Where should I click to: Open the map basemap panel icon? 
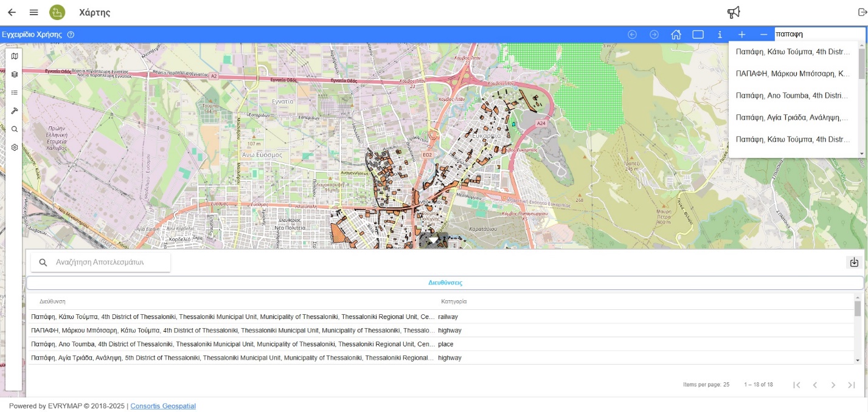(x=15, y=56)
